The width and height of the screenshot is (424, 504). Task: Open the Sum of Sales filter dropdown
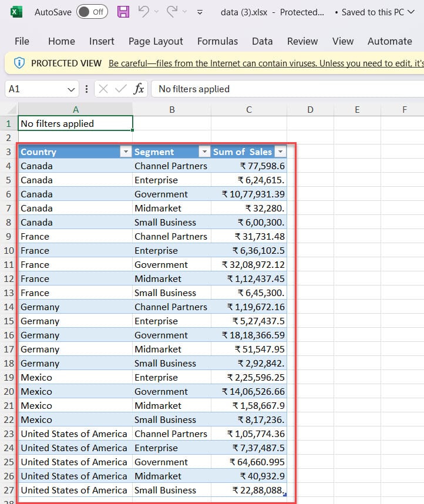[x=280, y=152]
